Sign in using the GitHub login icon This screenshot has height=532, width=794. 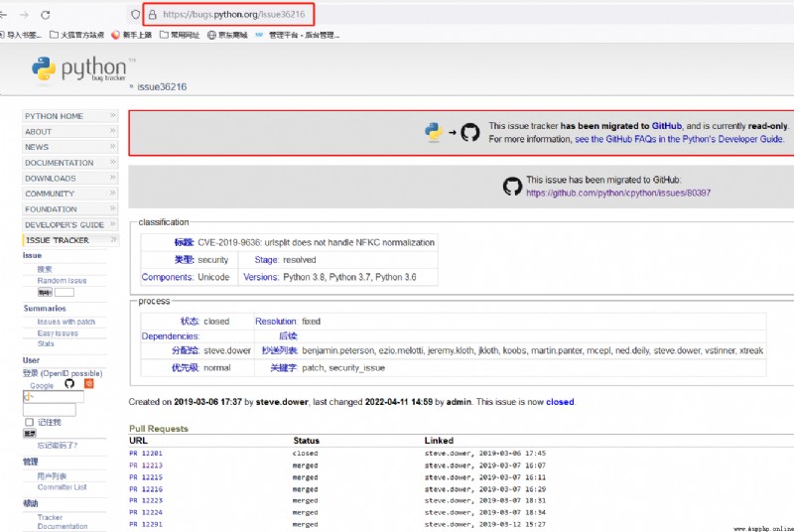(x=69, y=384)
